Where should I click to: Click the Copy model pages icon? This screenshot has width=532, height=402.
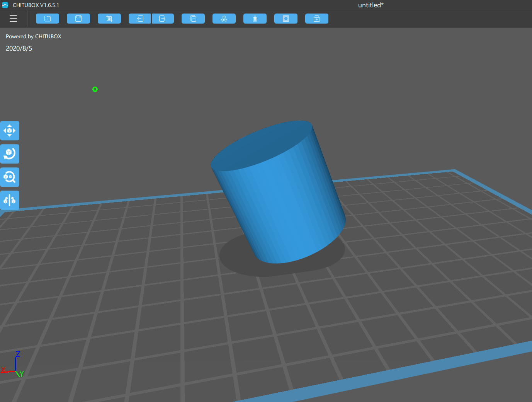193,19
